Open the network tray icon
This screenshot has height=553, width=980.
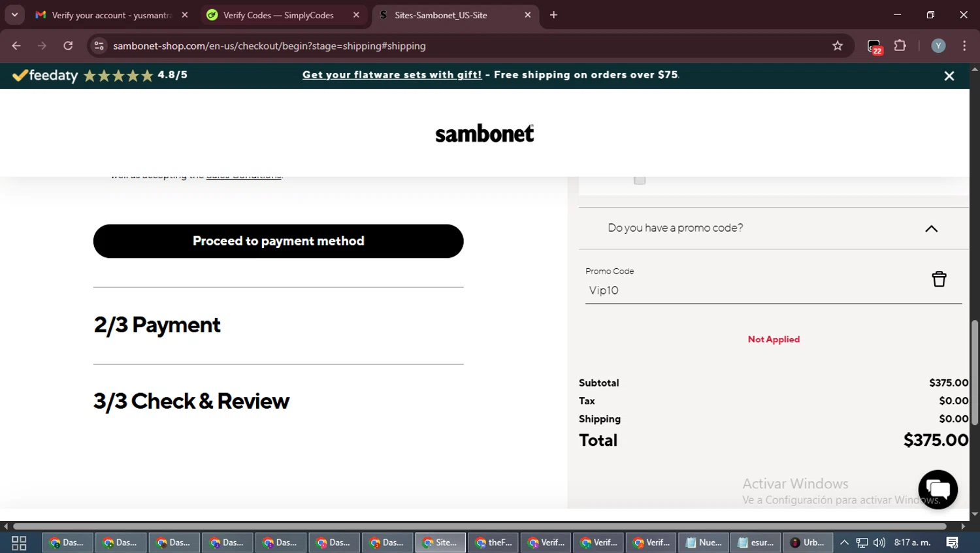862,543
